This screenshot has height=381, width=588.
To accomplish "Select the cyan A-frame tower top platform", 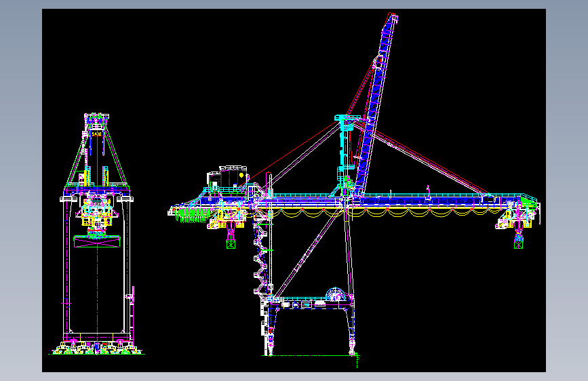I will (x=348, y=119).
